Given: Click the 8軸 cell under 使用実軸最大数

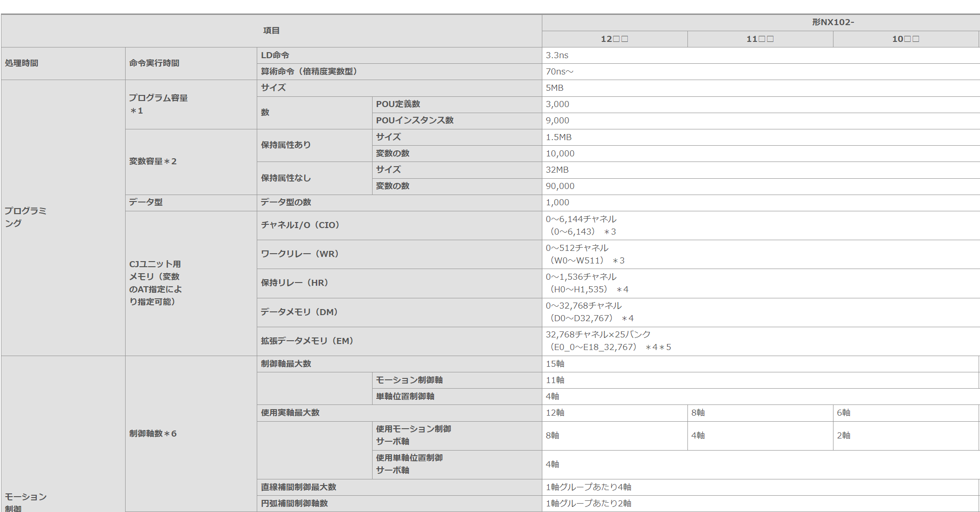Looking at the screenshot, I should click(x=698, y=413).
